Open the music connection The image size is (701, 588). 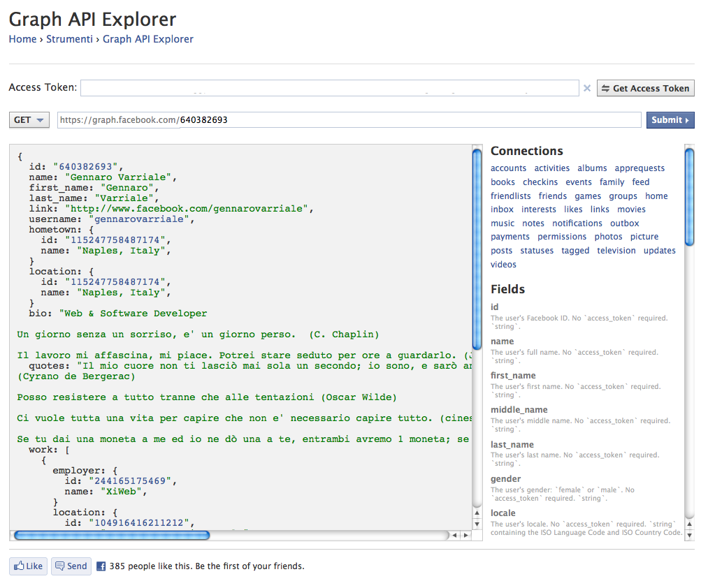503,223
